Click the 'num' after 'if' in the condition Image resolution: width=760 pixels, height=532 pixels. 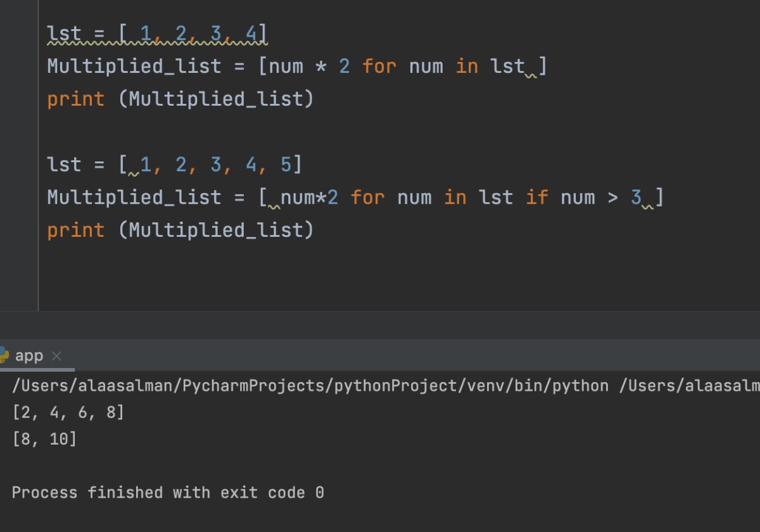[578, 197]
